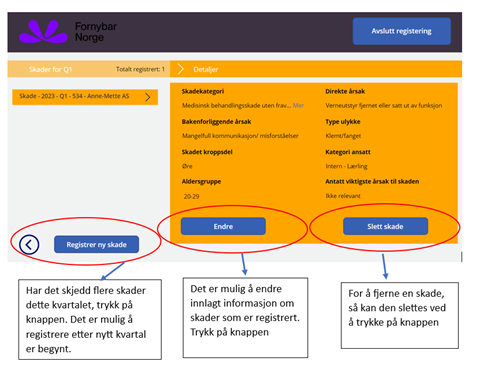The height and width of the screenshot is (373, 480).
Task: Open the arrow on Skade 2023 Q1 534 row
Action: 148,97
